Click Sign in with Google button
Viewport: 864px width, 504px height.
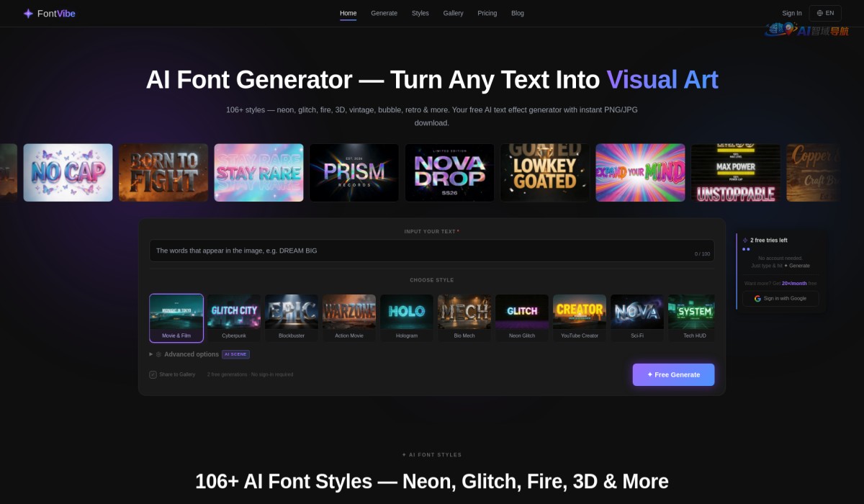click(780, 298)
